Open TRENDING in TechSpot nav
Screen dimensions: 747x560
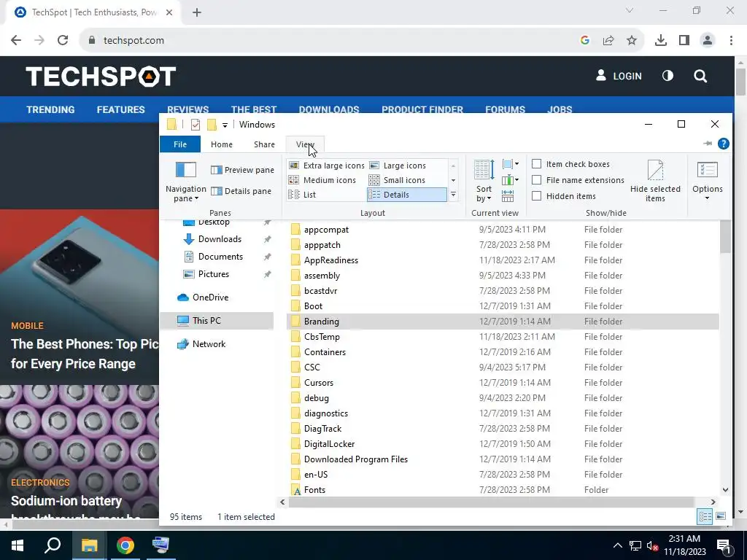coord(50,109)
